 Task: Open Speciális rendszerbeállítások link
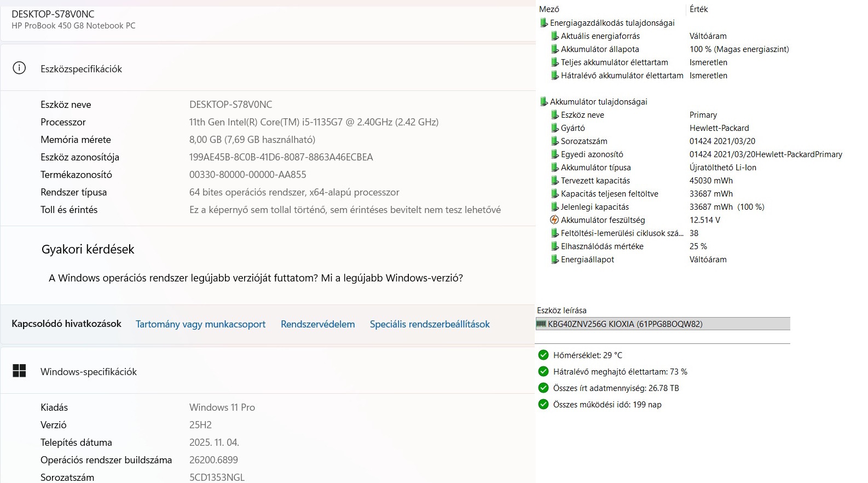430,324
